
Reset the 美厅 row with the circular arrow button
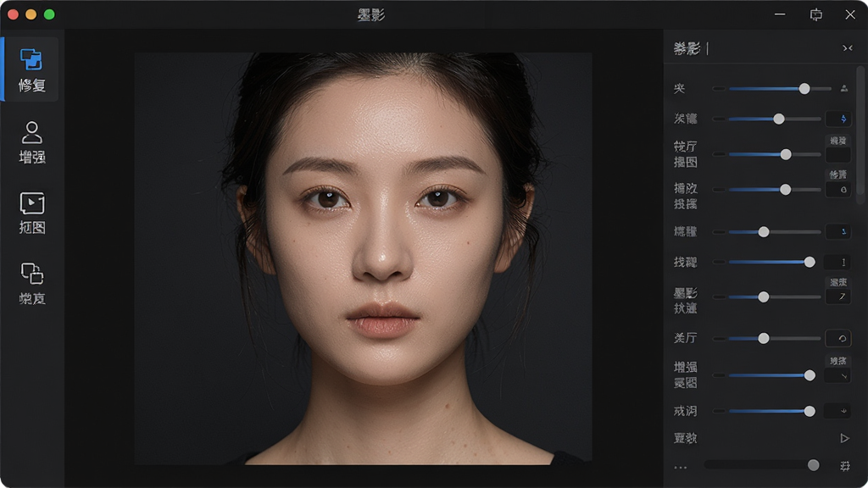pyautogui.click(x=838, y=338)
